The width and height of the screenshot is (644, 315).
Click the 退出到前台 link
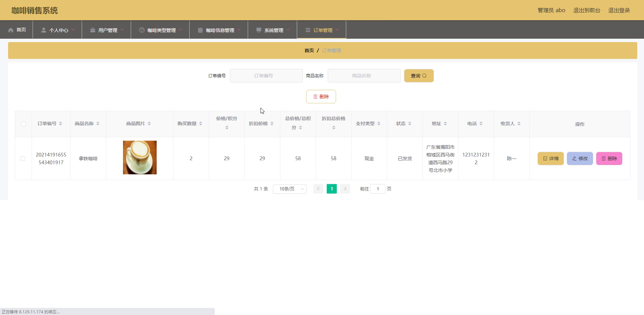[x=587, y=10]
